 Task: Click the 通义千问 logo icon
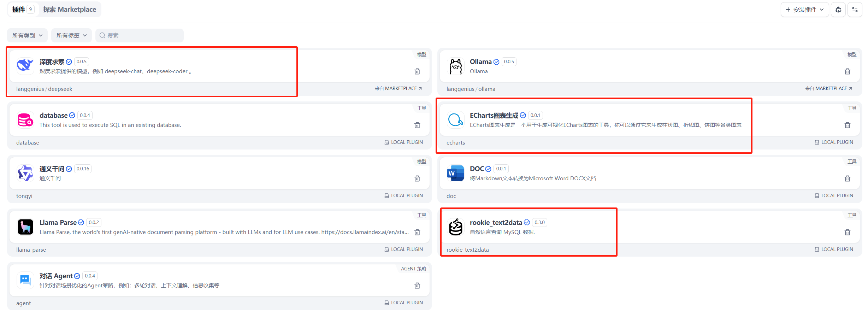click(25, 173)
